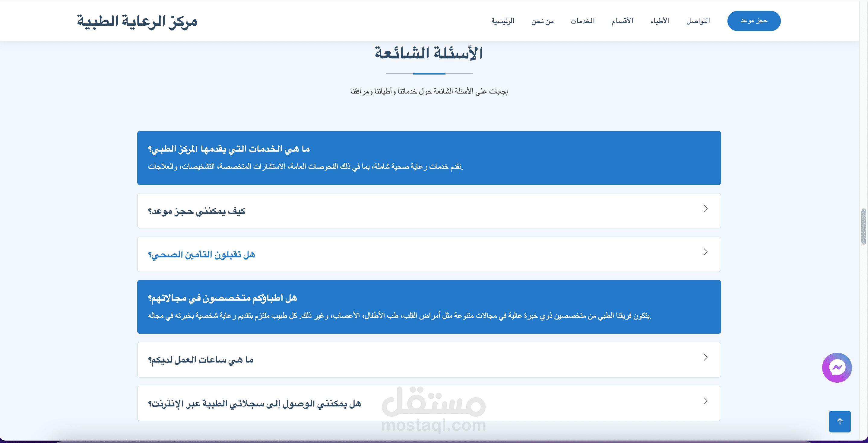The image size is (868, 443).
Task: Click the التواصل navigation link
Action: (x=698, y=21)
